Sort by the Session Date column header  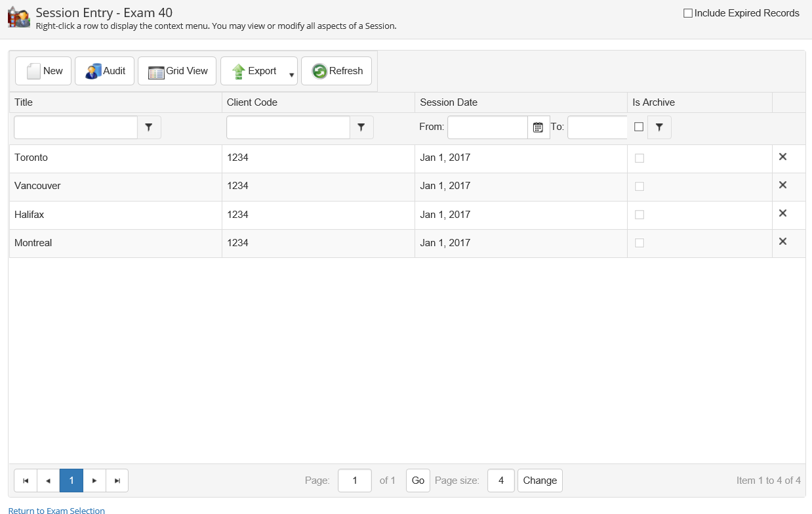[x=449, y=102]
